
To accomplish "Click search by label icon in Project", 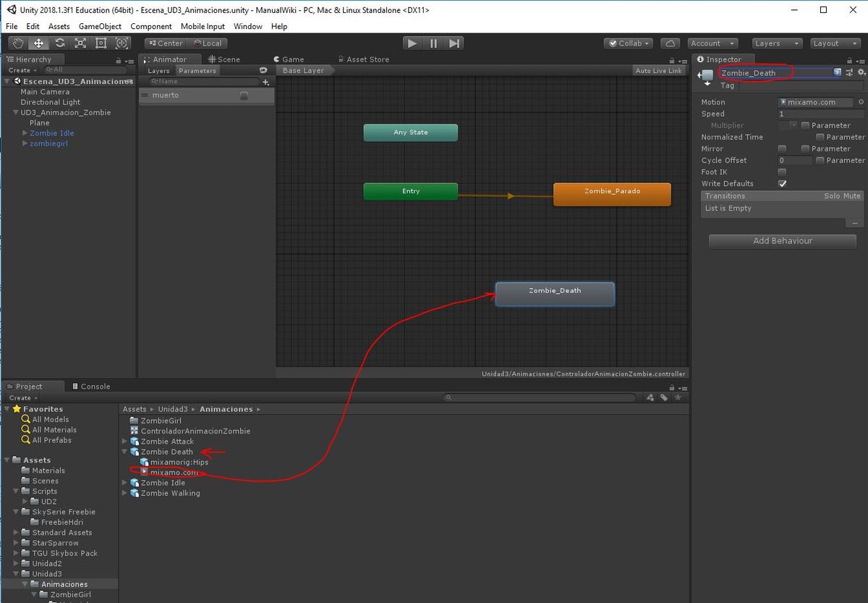I will pyautogui.click(x=663, y=397).
